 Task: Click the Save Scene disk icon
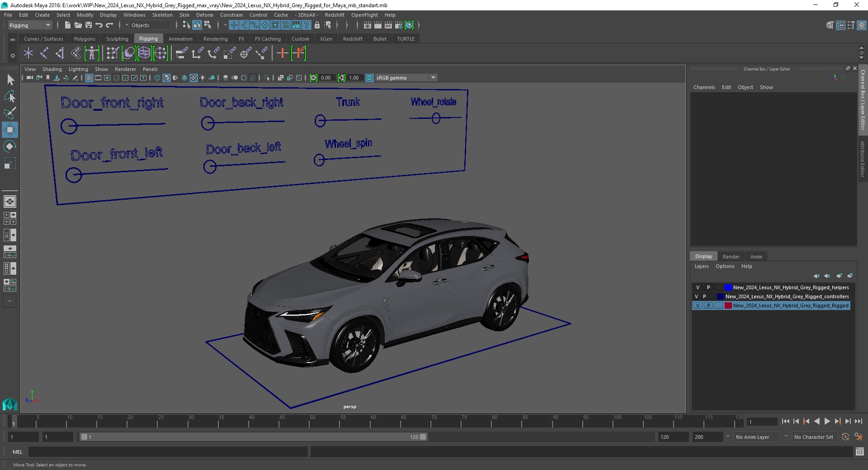click(x=89, y=25)
